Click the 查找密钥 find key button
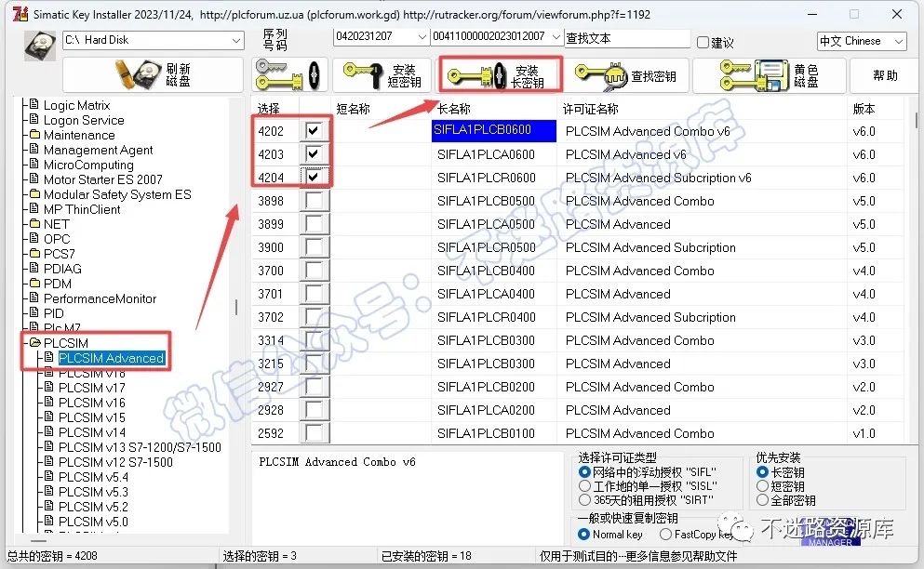 pyautogui.click(x=627, y=74)
